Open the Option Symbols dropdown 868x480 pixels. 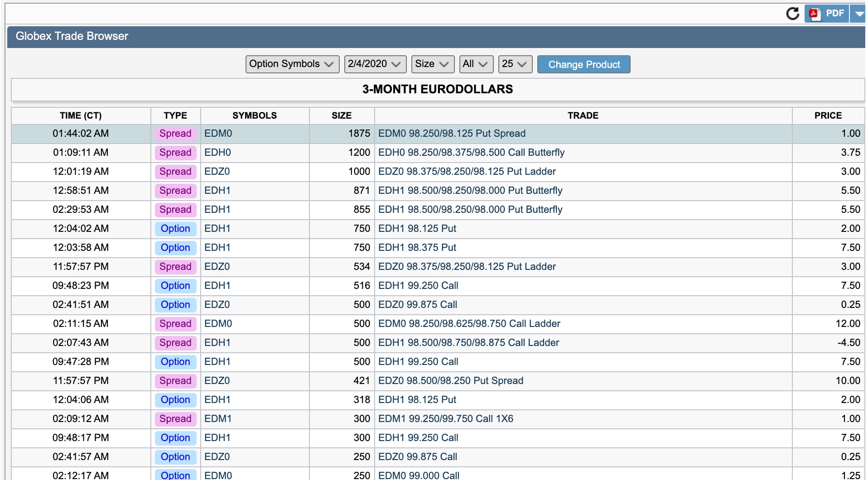click(x=292, y=64)
